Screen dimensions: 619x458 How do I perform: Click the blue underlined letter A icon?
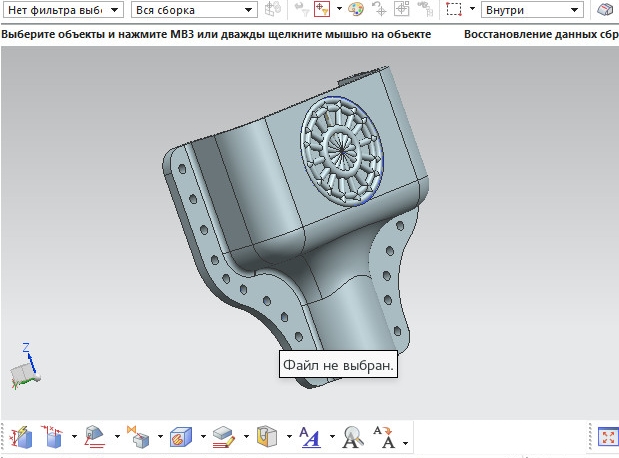309,437
